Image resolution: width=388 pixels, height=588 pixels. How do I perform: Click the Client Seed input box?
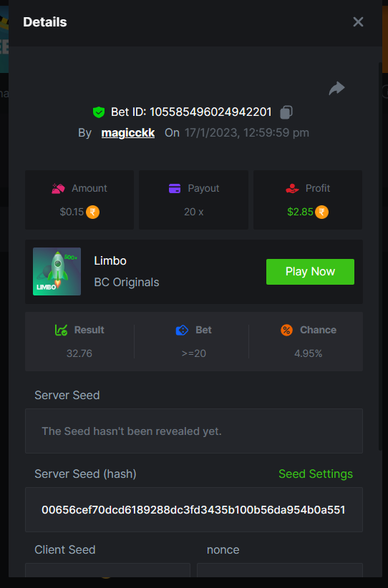(107, 570)
